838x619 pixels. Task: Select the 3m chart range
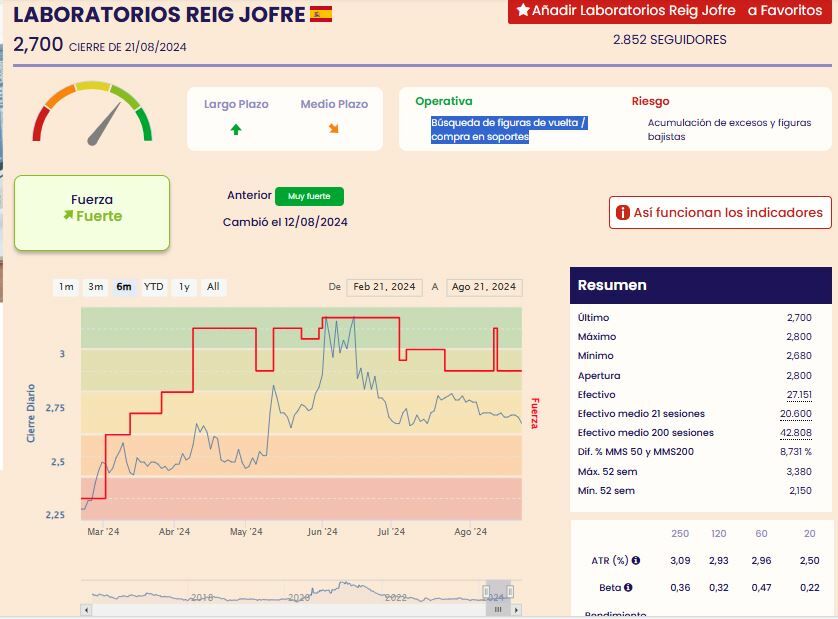[96, 287]
